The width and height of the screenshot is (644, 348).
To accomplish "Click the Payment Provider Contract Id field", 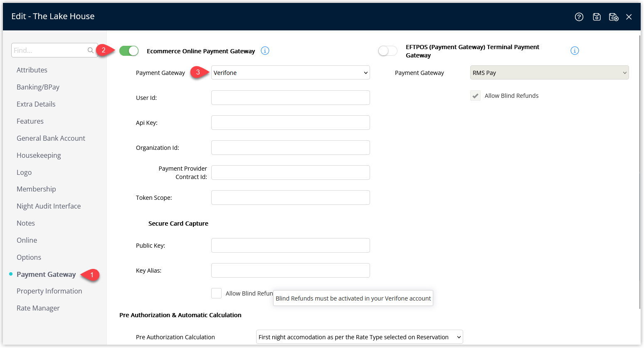I will (x=291, y=172).
